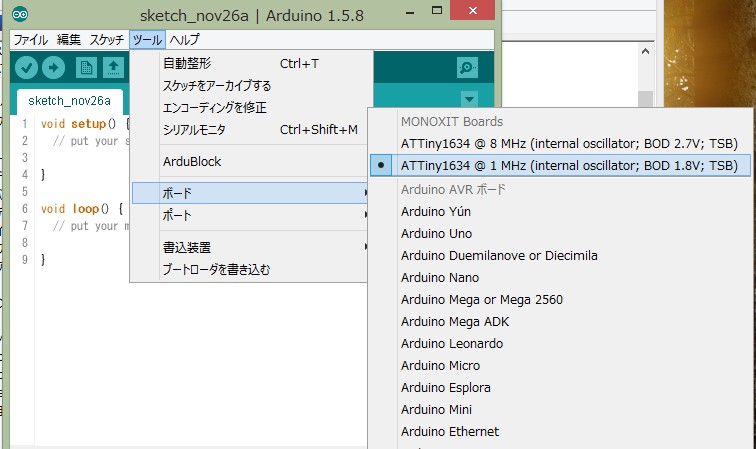
Task: Select Arduino Yún board
Action: tap(436, 212)
